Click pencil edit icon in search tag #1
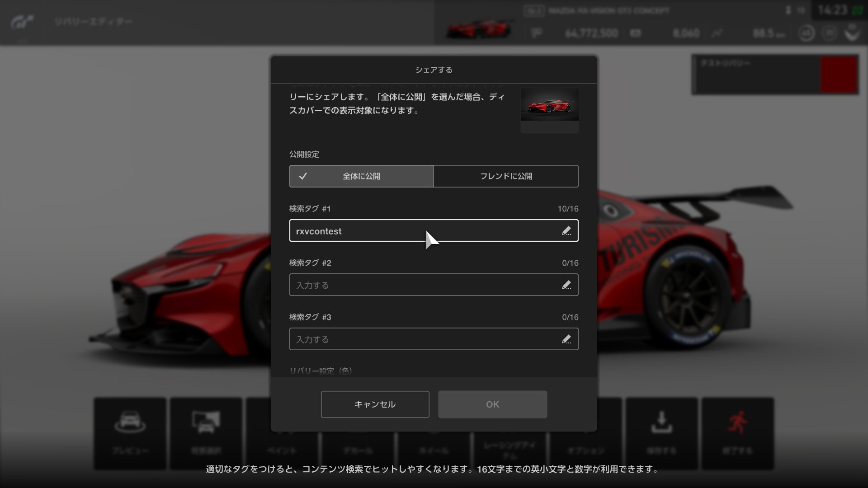Viewport: 868px width, 488px height. tap(566, 231)
